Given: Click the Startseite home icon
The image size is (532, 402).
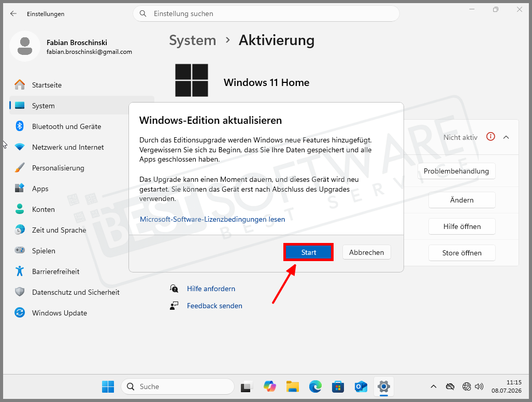Looking at the screenshot, I should (20, 85).
